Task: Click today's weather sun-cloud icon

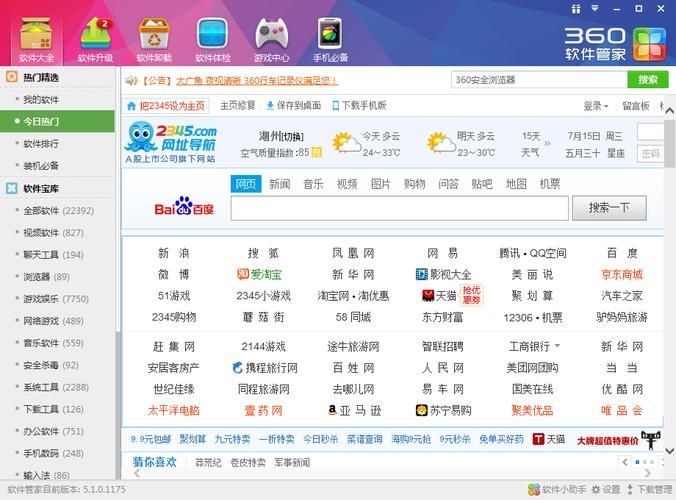Action: 346,142
